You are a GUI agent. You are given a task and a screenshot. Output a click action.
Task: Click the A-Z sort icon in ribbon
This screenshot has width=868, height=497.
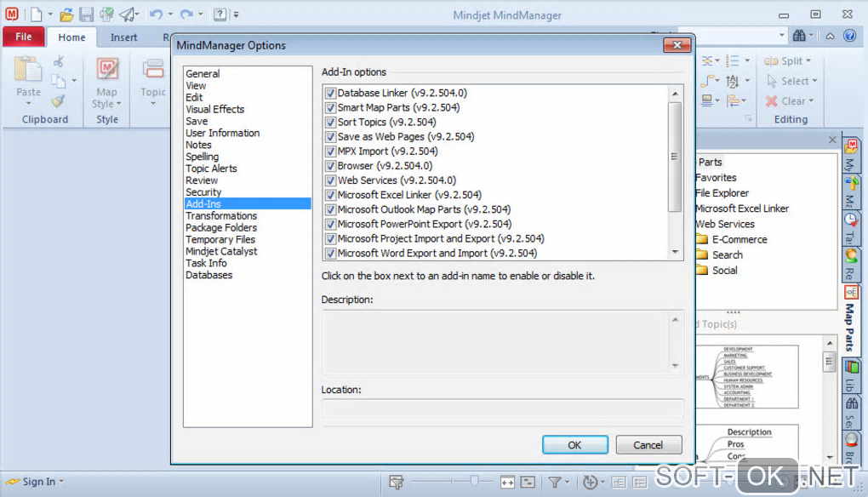click(x=733, y=82)
